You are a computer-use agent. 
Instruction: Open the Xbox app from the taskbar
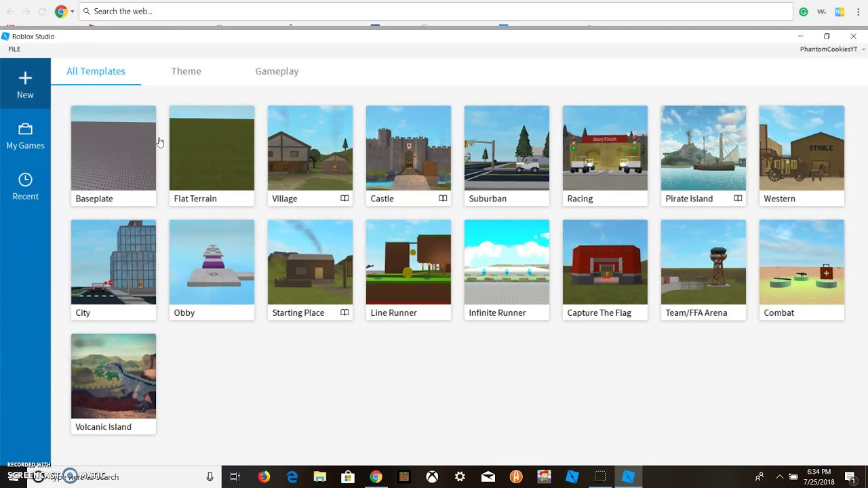[432, 476]
